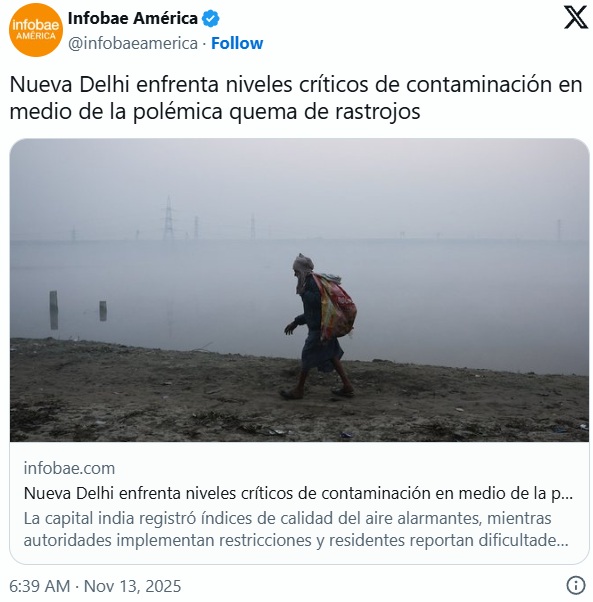The height and width of the screenshot is (602, 593).
Task: Open the Infobae América orange profile avatar
Action: (x=36, y=30)
